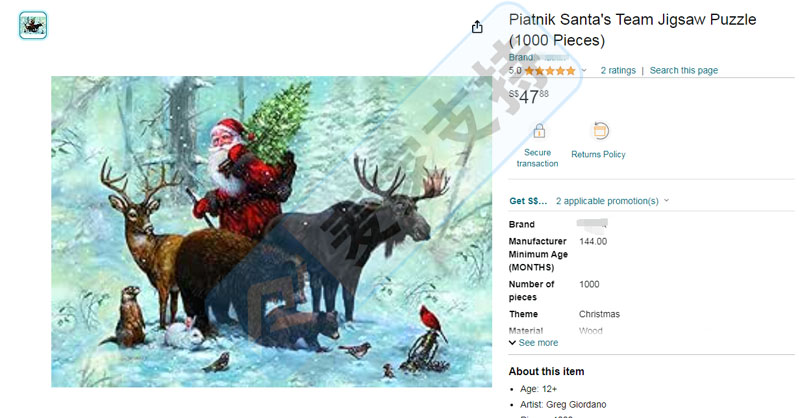Click the 5.0 rating number
Image resolution: width=800 pixels, height=418 pixels.
pos(515,71)
